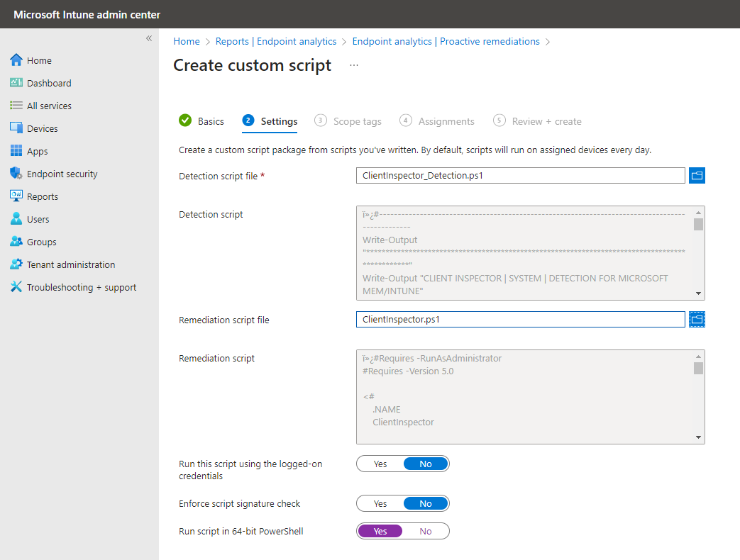
Task: Open the Apps grid icon
Action: (16, 151)
